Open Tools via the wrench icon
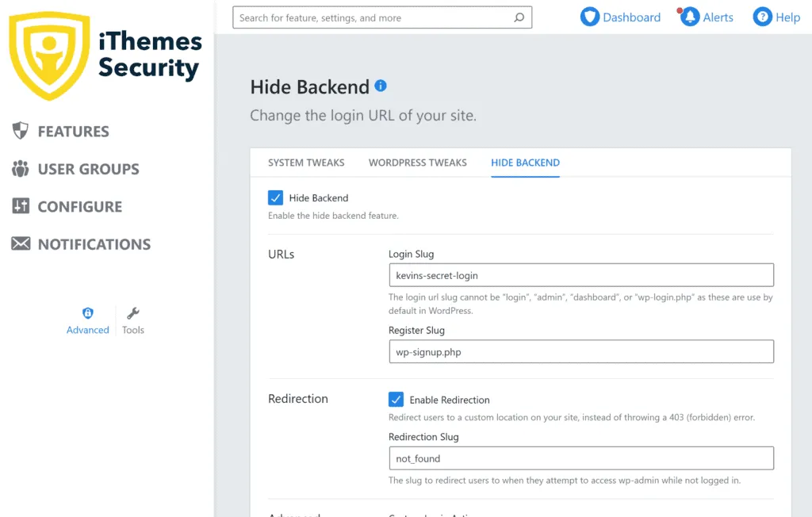812x517 pixels. click(x=132, y=313)
